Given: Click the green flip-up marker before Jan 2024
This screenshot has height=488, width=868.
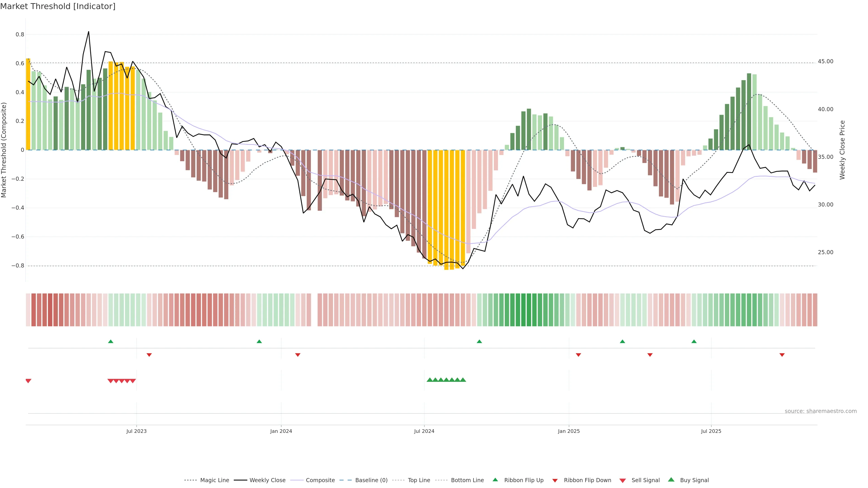Looking at the screenshot, I should 259,342.
